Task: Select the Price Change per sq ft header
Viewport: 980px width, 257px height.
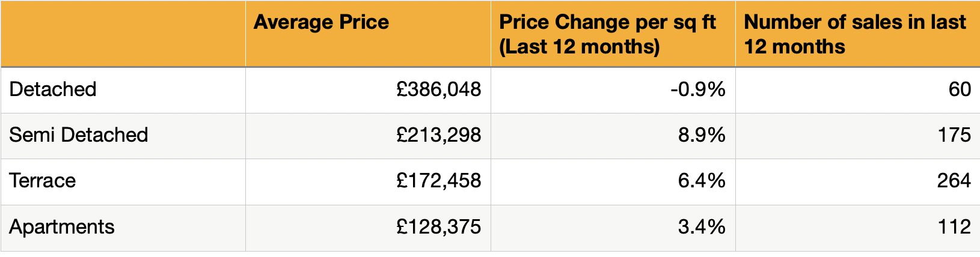Action: (x=607, y=34)
